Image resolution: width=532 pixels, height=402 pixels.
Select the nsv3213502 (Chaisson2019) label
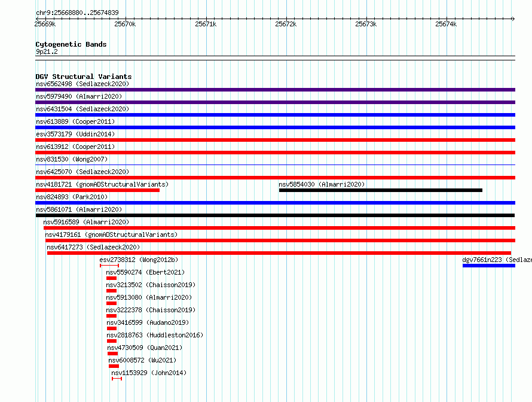pyautogui.click(x=151, y=285)
